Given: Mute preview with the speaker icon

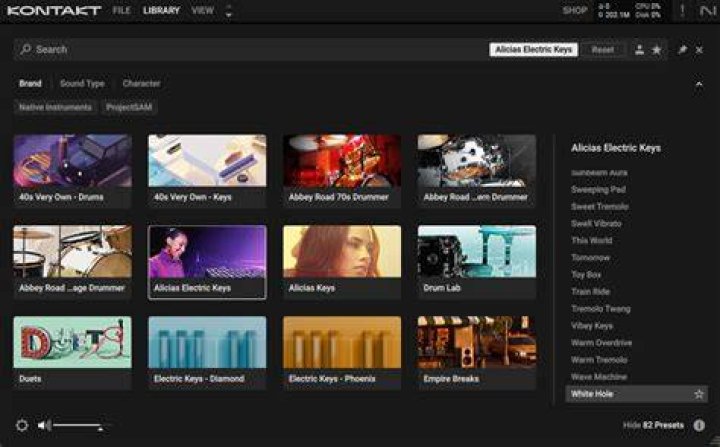Looking at the screenshot, I should (x=44, y=425).
